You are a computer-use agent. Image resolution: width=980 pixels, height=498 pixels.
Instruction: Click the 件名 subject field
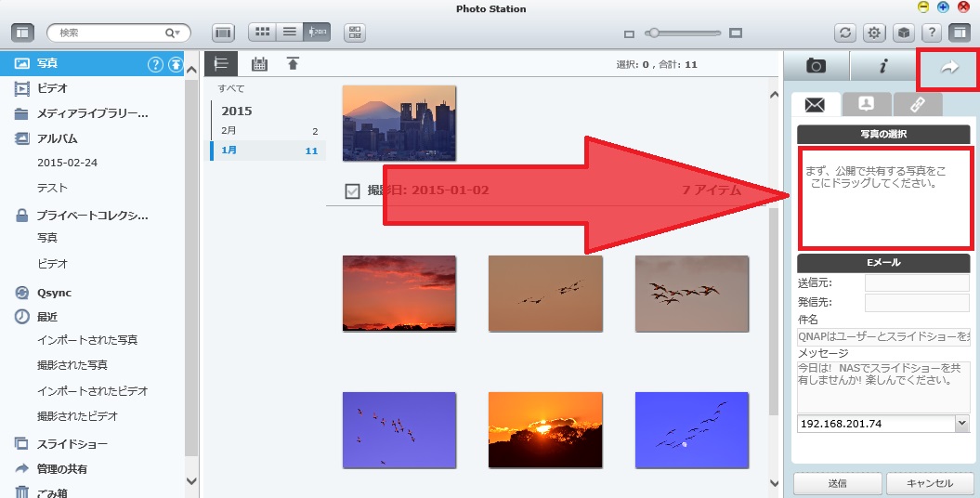[883, 336]
